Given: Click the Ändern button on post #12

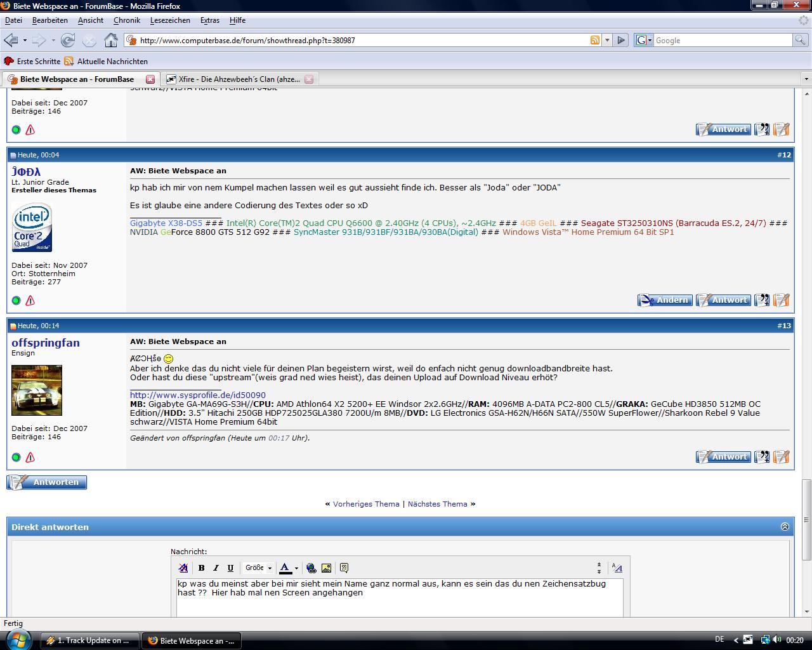Looking at the screenshot, I should tap(665, 300).
